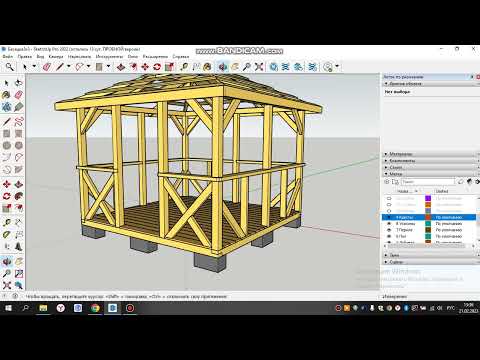Choose the Rotate tool in top toolbar
Viewport: 480px width, 360px height.
pyautogui.click(x=157, y=67)
